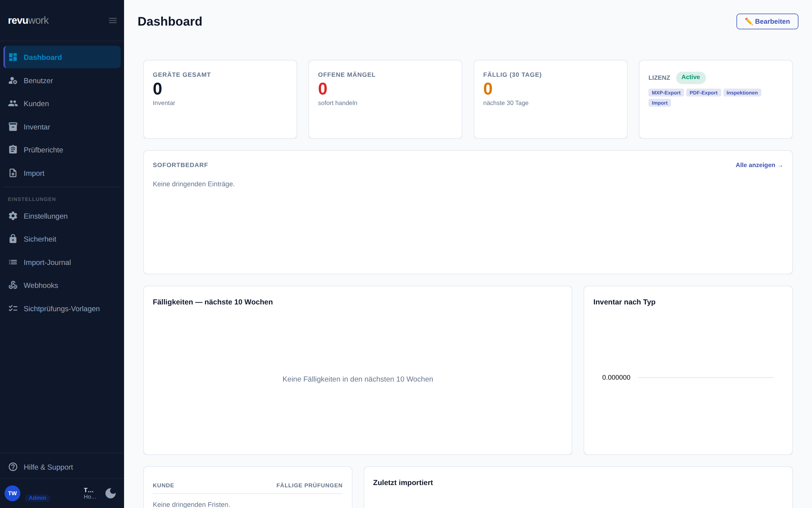Click the 0.000000 chart axis label

pyautogui.click(x=616, y=377)
